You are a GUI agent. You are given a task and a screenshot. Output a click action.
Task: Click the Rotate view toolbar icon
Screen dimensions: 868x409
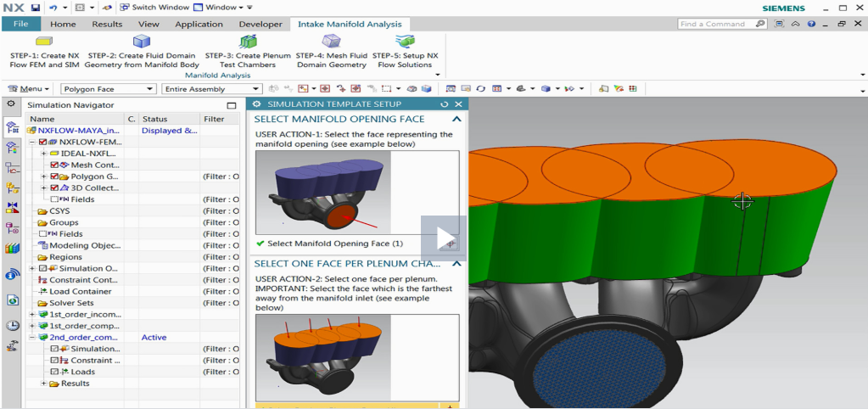pos(480,88)
